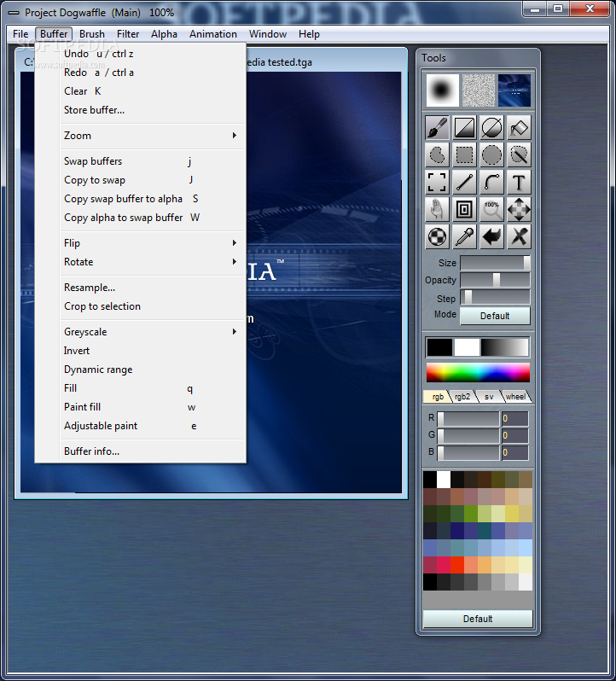Click the Size slider
This screenshot has height=681, width=616.
(x=495, y=263)
